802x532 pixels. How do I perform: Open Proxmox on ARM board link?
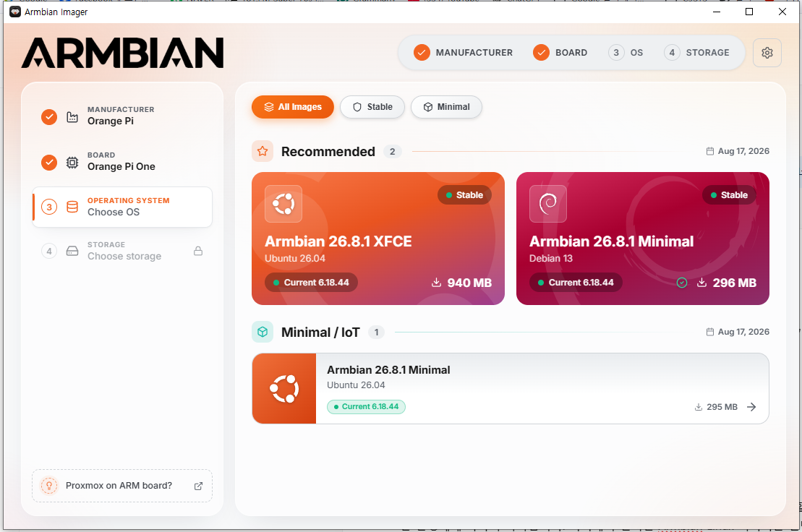[122, 486]
